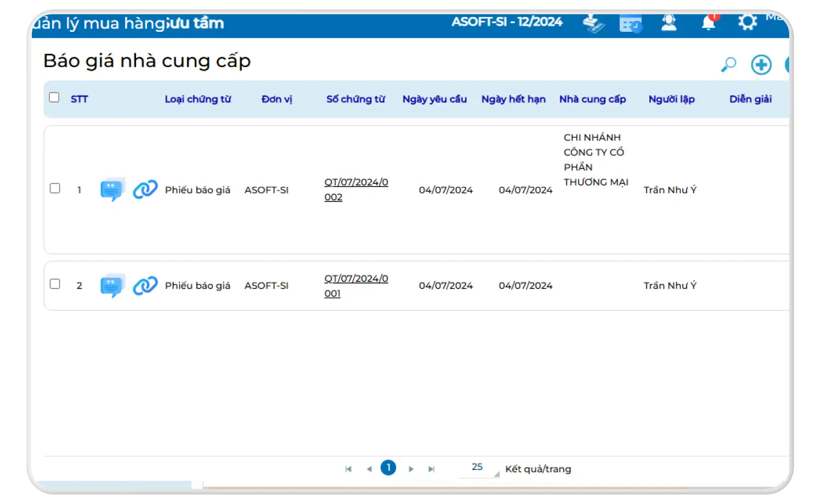Open the customer support headset icon
Image resolution: width=815 pixels, height=504 pixels.
coord(669,23)
